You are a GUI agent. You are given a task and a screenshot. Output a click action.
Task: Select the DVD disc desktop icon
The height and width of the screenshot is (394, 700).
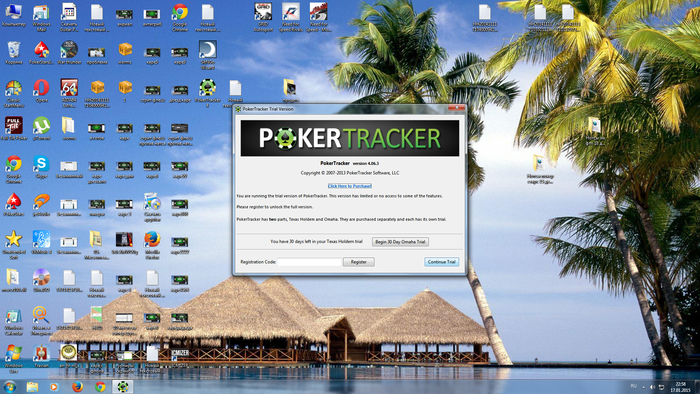(41, 281)
